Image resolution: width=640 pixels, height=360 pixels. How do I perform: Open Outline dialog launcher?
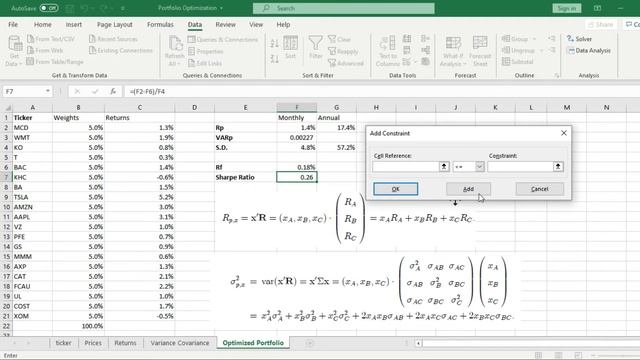(557, 76)
